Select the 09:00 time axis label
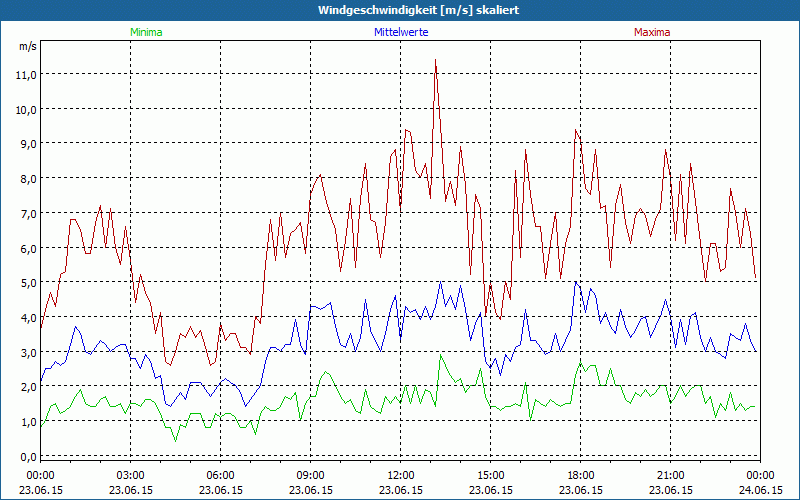Viewport: 800px width, 500px height. [310, 475]
